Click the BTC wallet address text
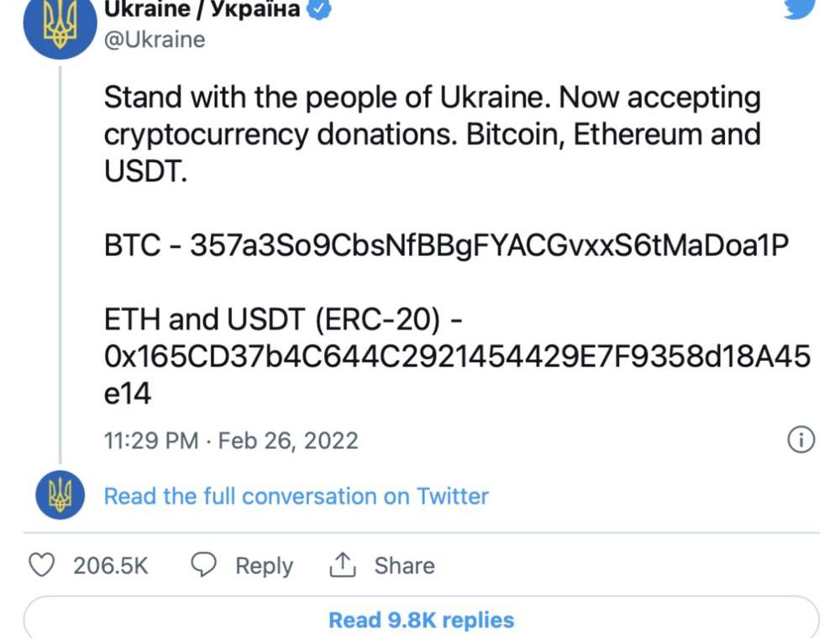This screenshot has height=638, width=840. [x=490, y=245]
